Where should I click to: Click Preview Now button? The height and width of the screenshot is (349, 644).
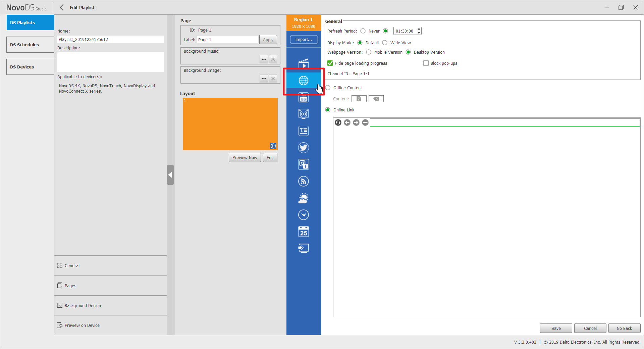point(245,157)
